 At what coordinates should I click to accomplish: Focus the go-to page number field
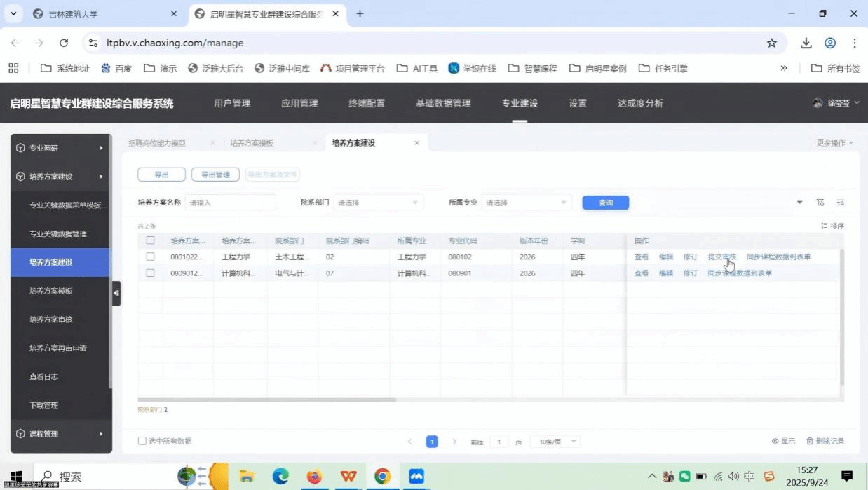pyautogui.click(x=499, y=442)
